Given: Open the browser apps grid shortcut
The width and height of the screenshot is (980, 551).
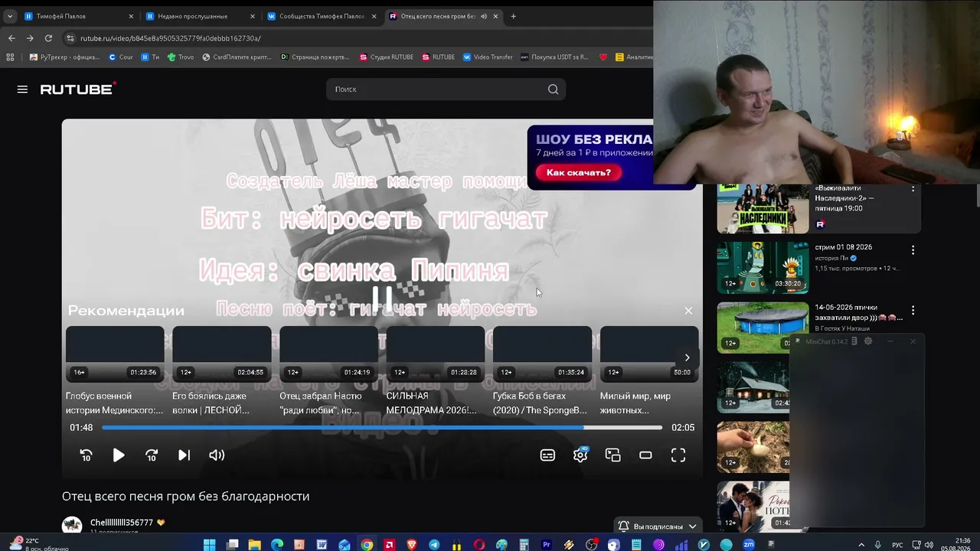Looking at the screenshot, I should point(10,57).
